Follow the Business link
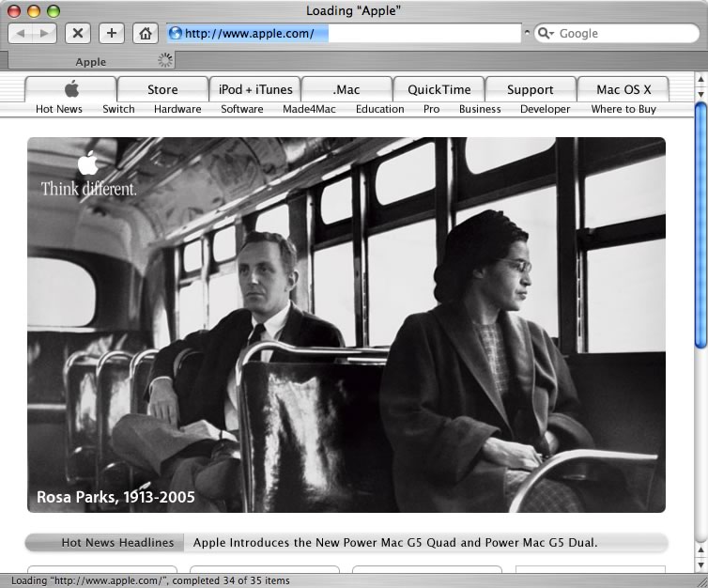708x588 pixels. [480, 109]
